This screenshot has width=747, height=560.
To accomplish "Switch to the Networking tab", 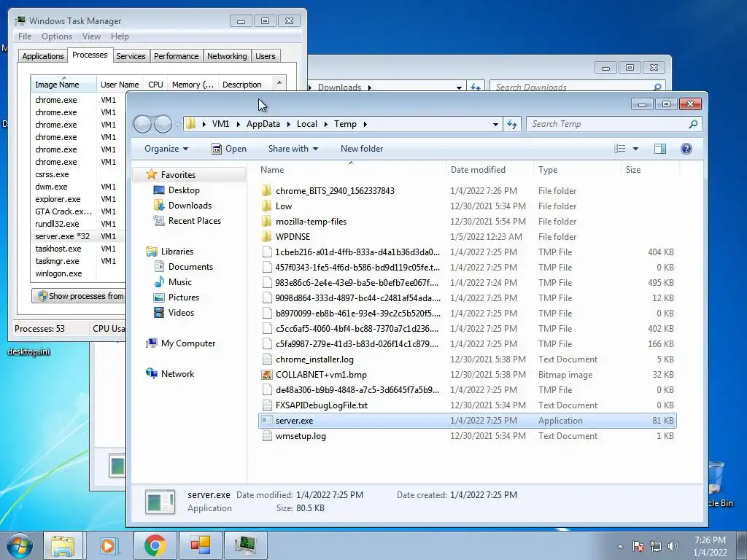I will coord(227,56).
